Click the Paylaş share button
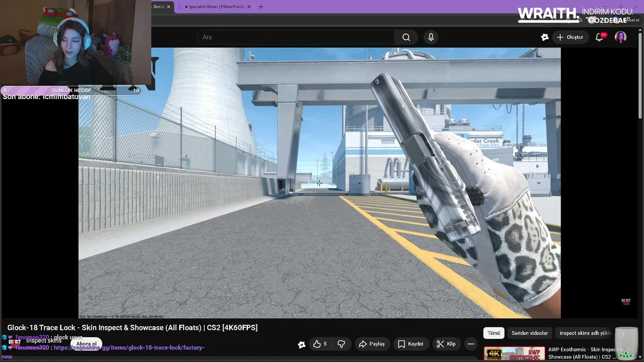The image size is (644, 362). pyautogui.click(x=371, y=344)
